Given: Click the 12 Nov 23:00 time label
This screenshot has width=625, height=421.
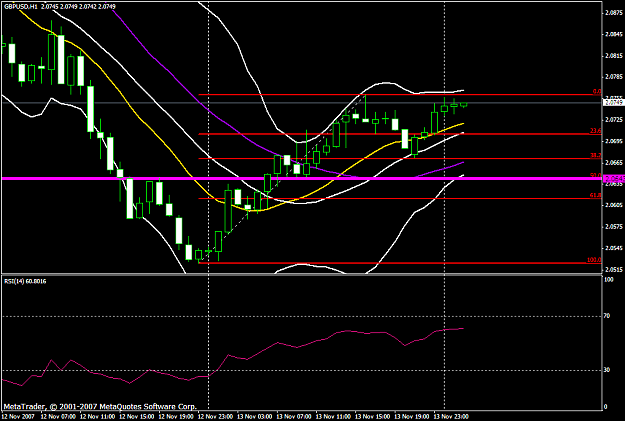Looking at the screenshot, I should [216, 417].
